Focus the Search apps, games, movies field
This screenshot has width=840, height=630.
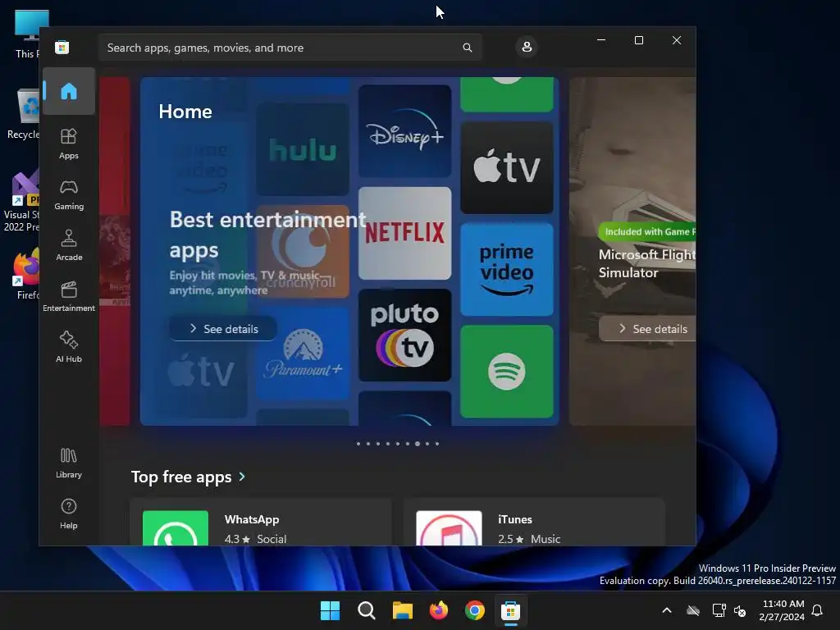pos(290,48)
